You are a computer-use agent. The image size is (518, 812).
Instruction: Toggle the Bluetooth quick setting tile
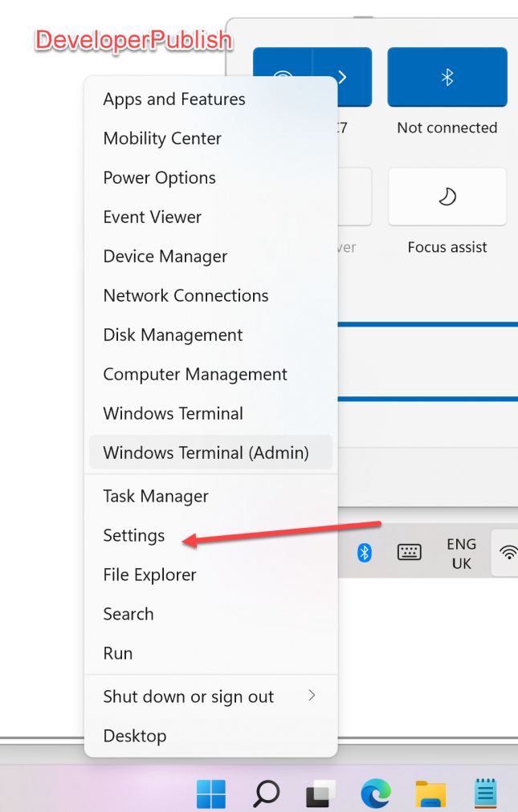447,77
